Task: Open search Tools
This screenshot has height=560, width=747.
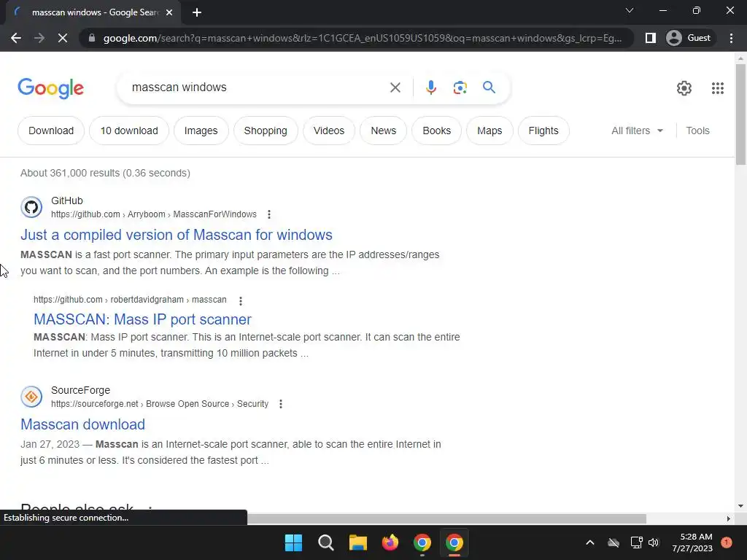Action: [x=697, y=131]
